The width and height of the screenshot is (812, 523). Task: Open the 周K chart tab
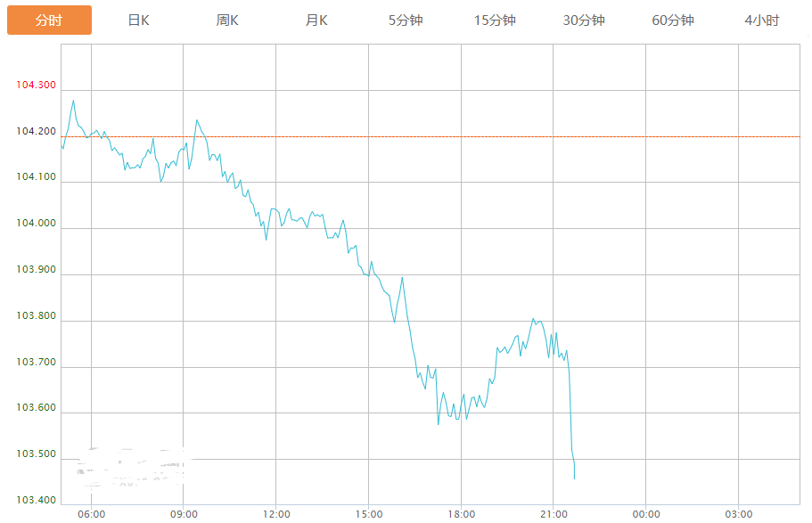pos(227,20)
